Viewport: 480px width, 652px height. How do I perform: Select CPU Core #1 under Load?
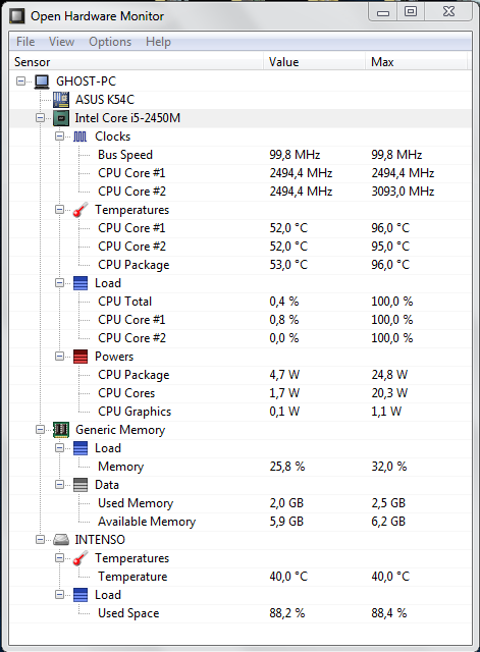point(240,320)
